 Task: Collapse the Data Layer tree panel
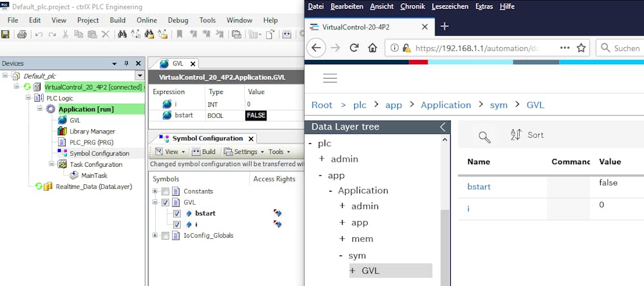(442, 127)
